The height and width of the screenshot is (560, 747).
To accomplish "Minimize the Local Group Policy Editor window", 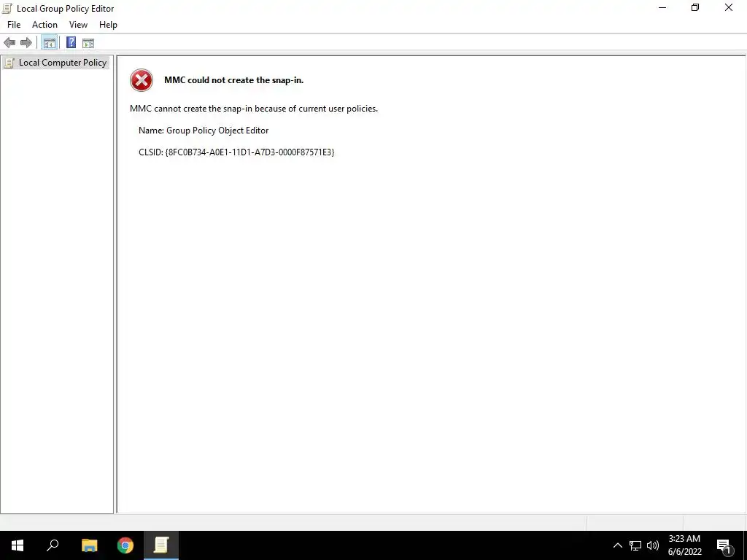I will click(662, 7).
